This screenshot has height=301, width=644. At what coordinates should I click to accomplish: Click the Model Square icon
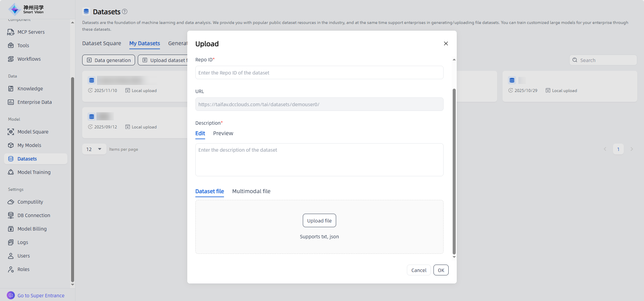(11, 132)
